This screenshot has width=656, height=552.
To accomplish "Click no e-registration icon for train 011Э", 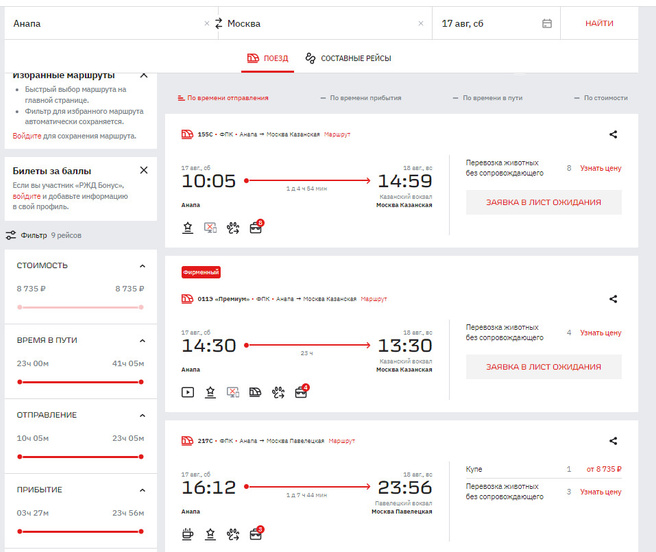I will coord(233,392).
